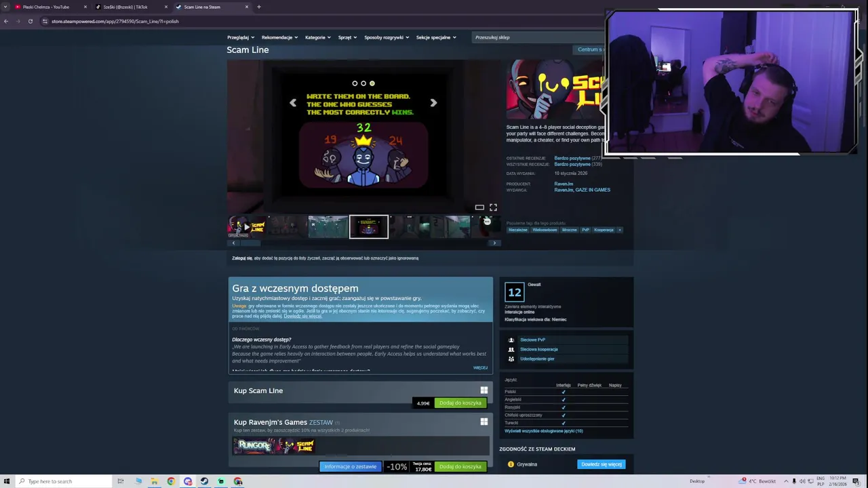Open Informacje o zestawie bundle info
Image resolution: width=868 pixels, height=488 pixels.
coord(350,466)
